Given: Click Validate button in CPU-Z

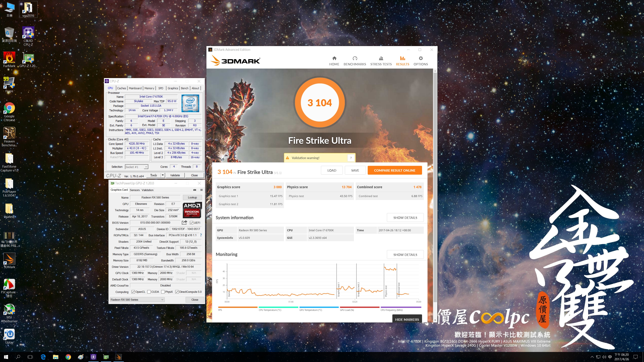Looking at the screenshot, I should 175,175.
